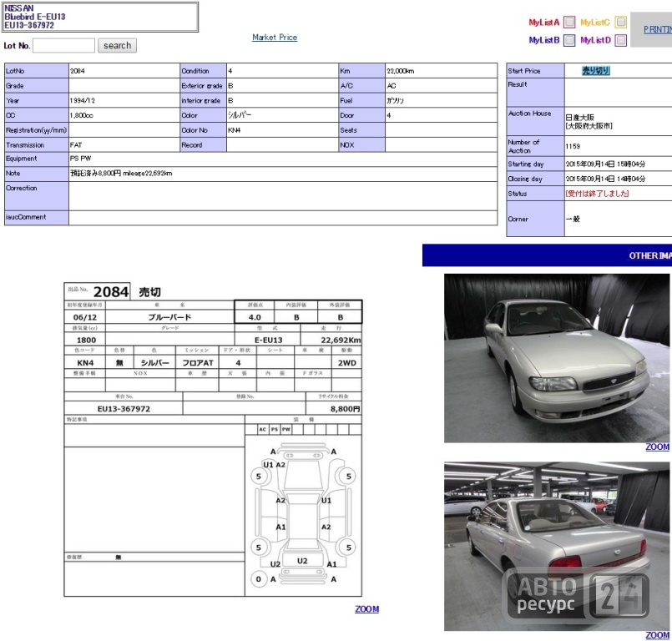The image size is (672, 641).
Task: Click the Lot No. input field
Action: 63,45
